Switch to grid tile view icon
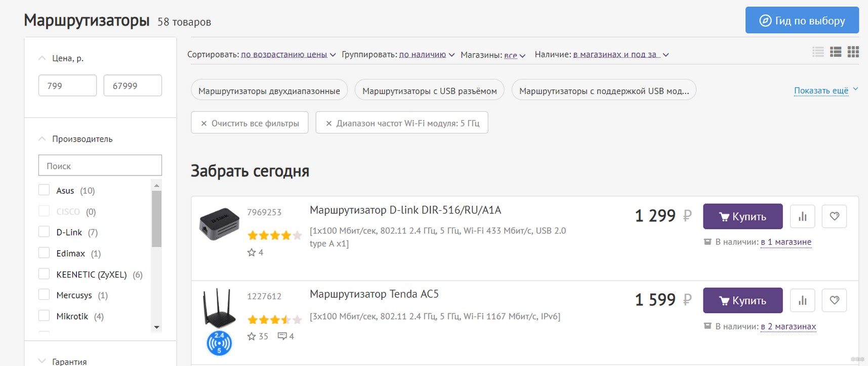Image resolution: width=868 pixels, height=366 pixels. [853, 52]
